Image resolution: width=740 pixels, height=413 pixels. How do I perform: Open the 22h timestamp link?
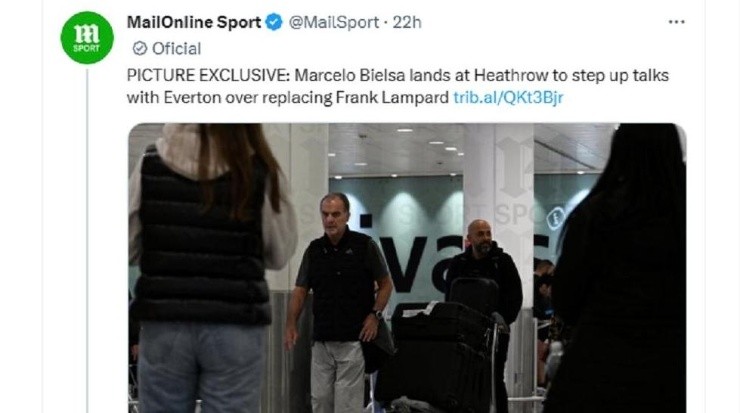407,22
